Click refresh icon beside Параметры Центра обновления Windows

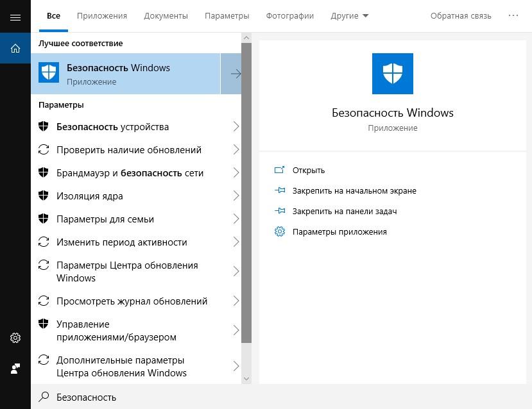pyautogui.click(x=44, y=265)
